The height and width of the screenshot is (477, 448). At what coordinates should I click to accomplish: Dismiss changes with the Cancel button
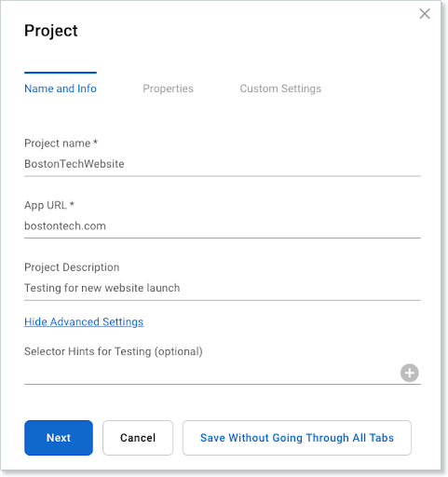[138, 438]
